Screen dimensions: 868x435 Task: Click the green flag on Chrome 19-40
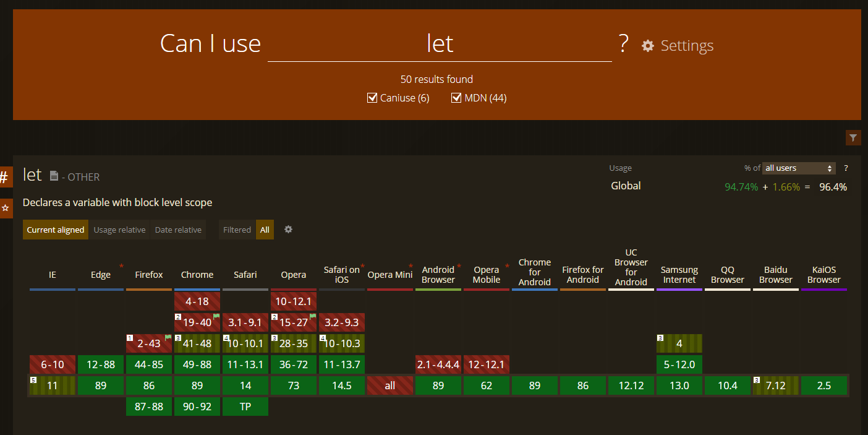[x=216, y=316]
